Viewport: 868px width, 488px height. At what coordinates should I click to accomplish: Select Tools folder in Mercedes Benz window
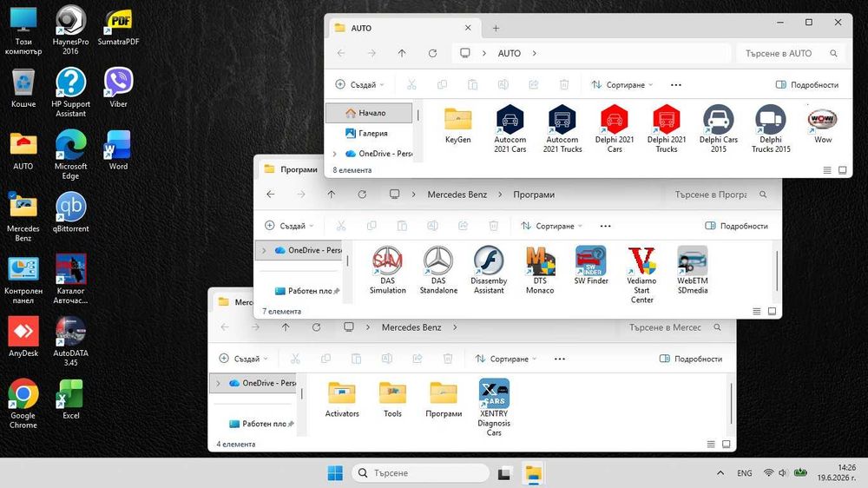392,399
